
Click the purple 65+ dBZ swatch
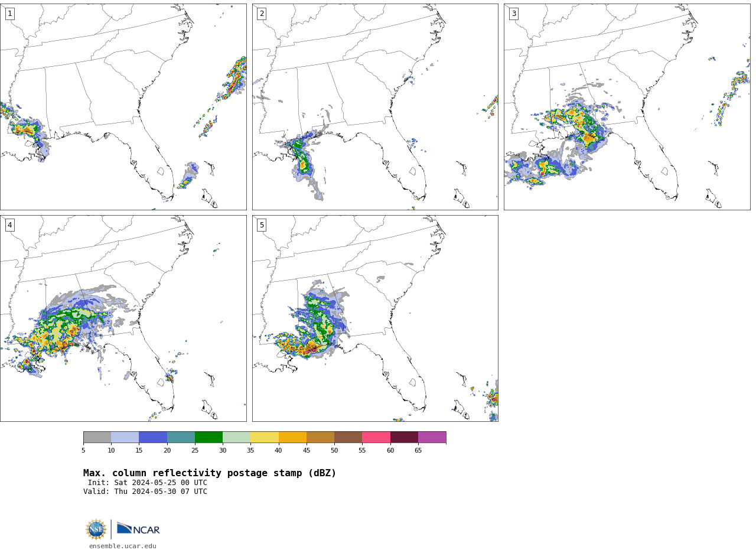432,437
